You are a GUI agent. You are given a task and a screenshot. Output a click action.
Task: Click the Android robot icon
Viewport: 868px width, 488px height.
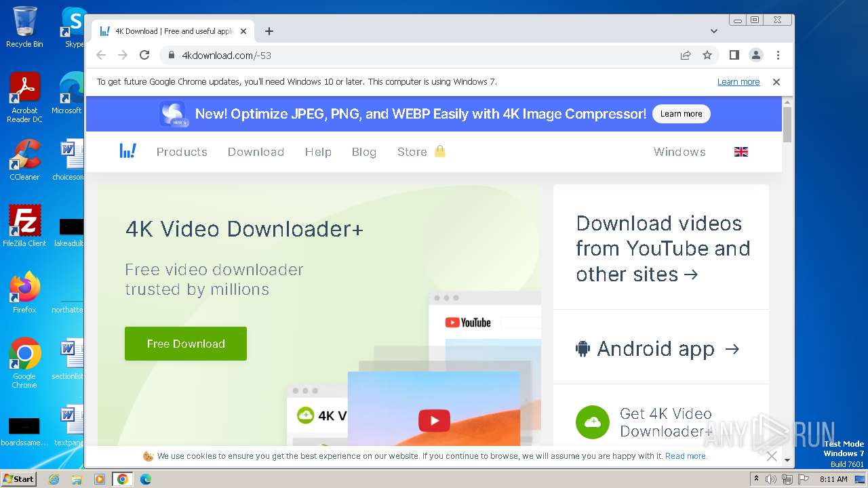[583, 348]
